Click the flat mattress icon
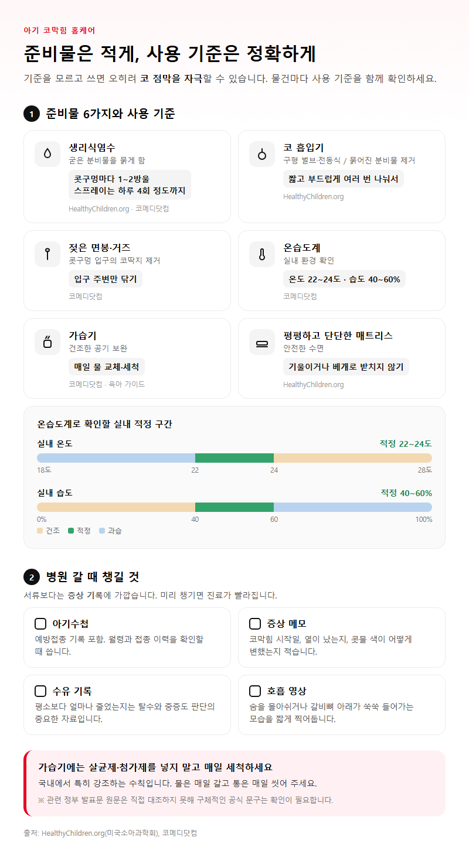469x868 pixels. tap(262, 342)
